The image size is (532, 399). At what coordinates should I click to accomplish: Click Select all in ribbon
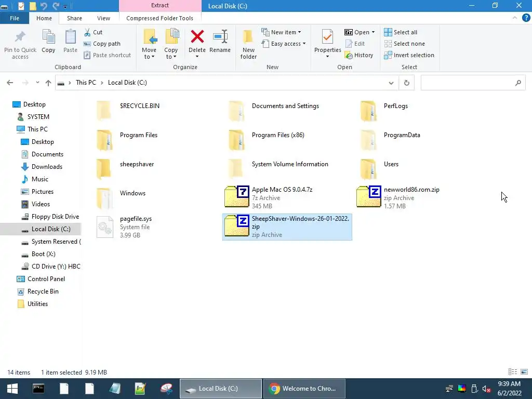click(x=401, y=32)
